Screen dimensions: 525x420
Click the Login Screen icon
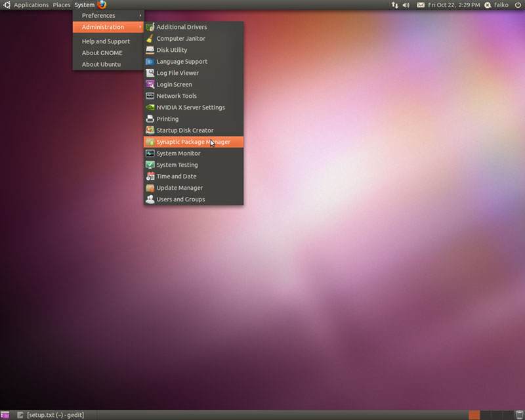pyautogui.click(x=150, y=85)
